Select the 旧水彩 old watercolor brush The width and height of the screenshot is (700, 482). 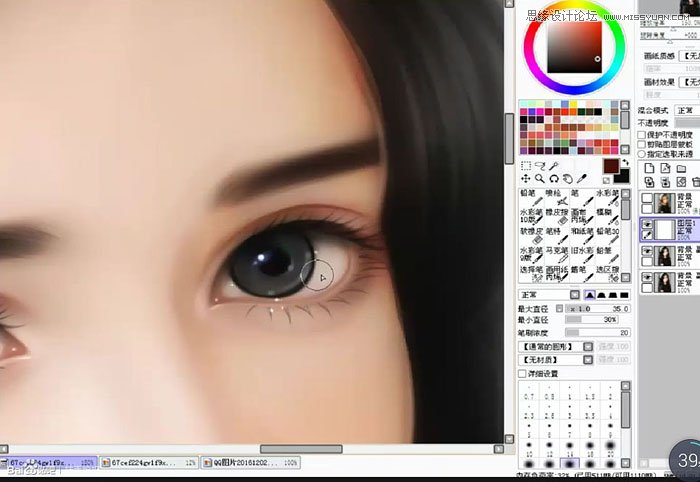point(582,255)
